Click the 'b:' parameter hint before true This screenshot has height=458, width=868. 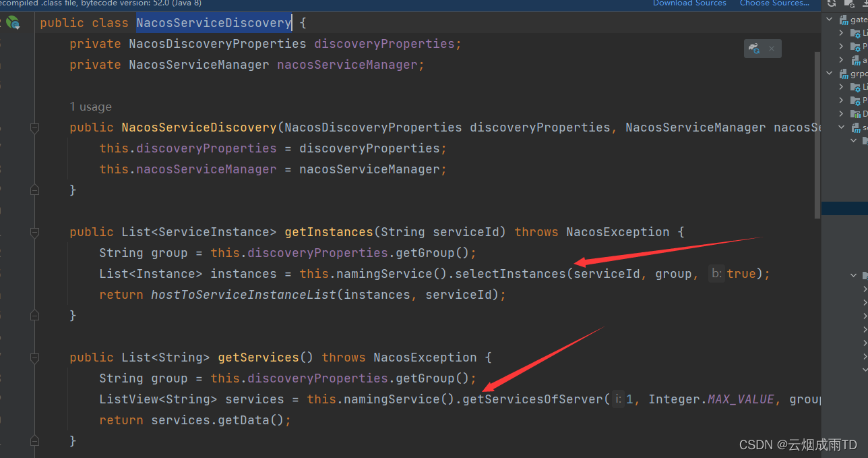pyautogui.click(x=716, y=274)
